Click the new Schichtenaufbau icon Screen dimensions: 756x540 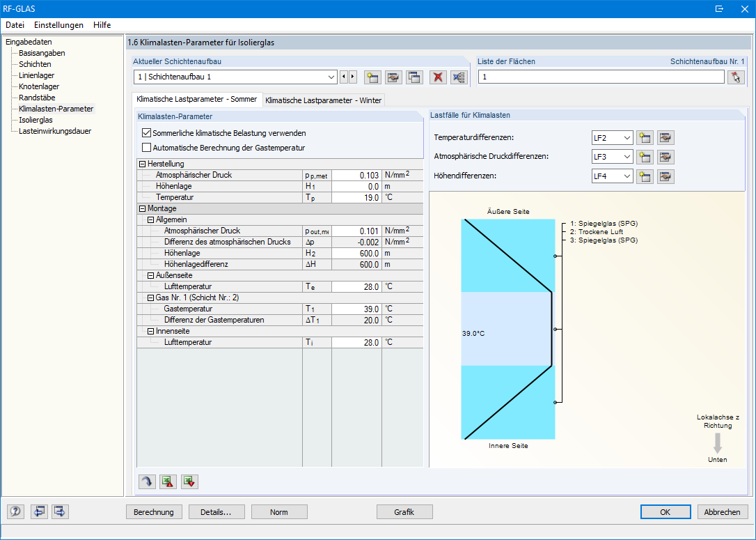(372, 77)
